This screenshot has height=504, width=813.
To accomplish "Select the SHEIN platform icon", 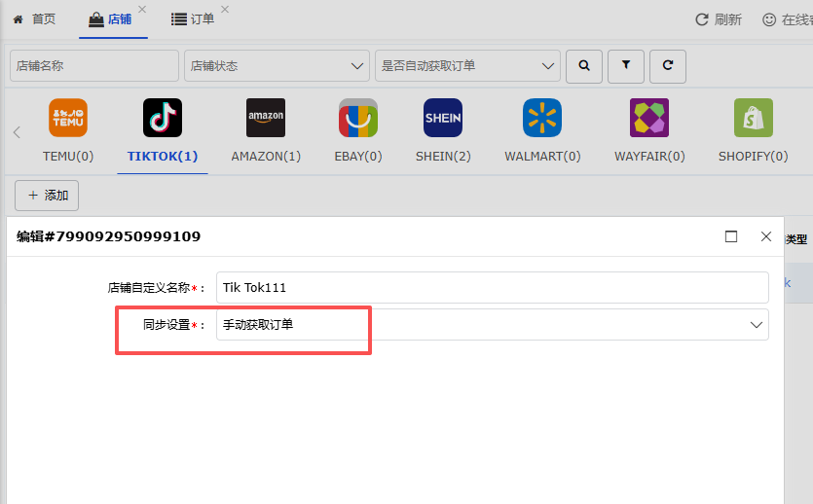I will tap(443, 118).
